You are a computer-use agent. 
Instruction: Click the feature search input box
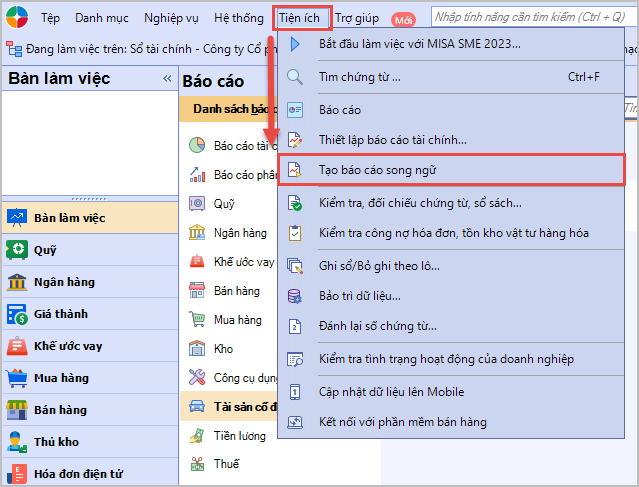pyautogui.click(x=532, y=17)
